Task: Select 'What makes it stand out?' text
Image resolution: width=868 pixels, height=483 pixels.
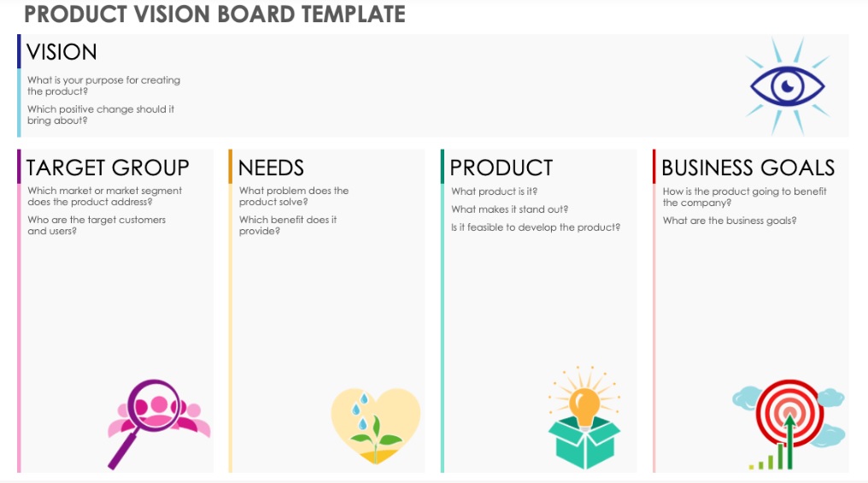Action: pos(509,209)
